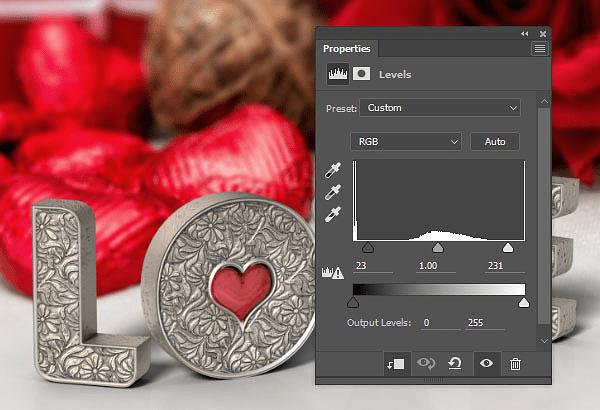
Task: Click the Auto button
Action: pyautogui.click(x=495, y=142)
